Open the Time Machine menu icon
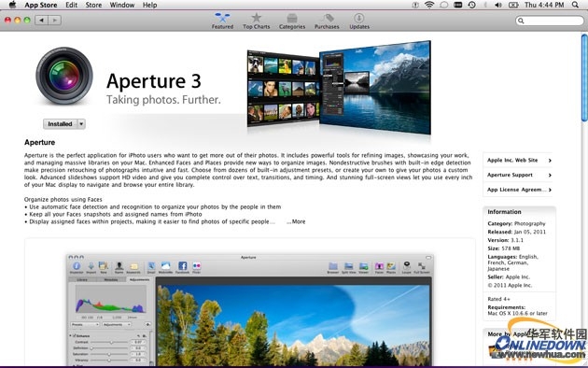Image resolution: width=588 pixels, height=368 pixels. (x=471, y=5)
